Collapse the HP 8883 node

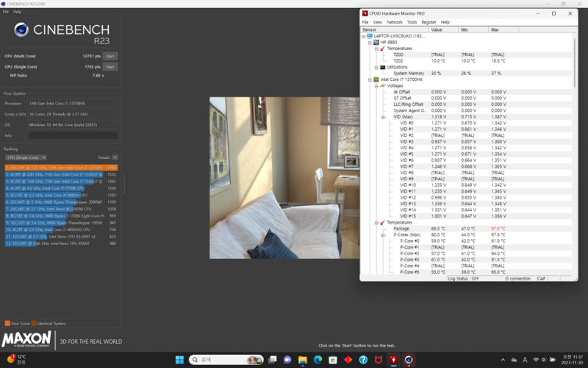(370, 43)
